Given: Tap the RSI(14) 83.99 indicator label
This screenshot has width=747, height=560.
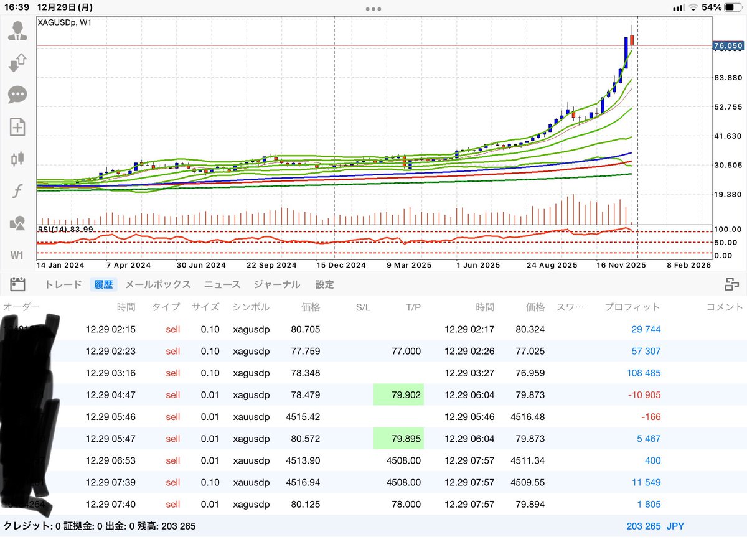Looking at the screenshot, I should (x=67, y=230).
